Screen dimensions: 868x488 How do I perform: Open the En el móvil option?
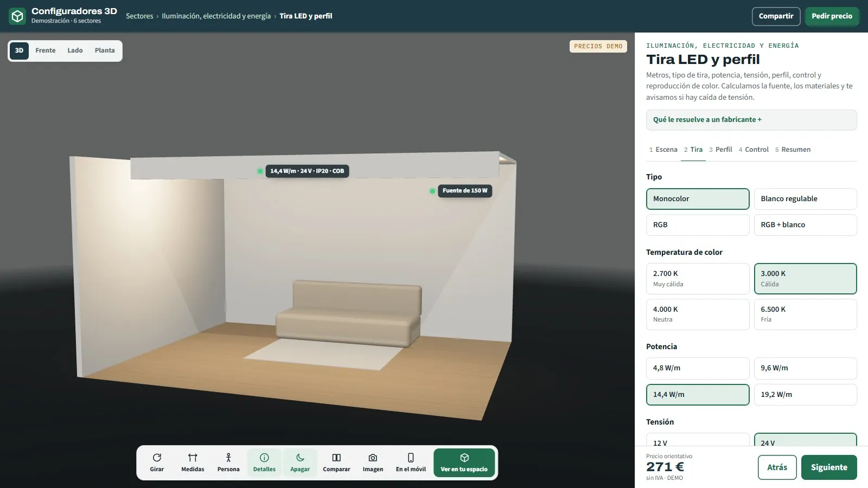(x=411, y=463)
